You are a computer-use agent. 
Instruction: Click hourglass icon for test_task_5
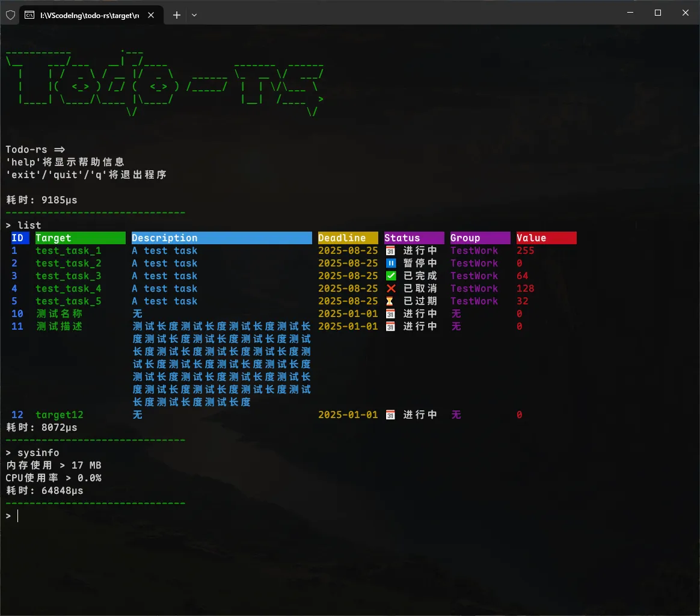(x=390, y=301)
